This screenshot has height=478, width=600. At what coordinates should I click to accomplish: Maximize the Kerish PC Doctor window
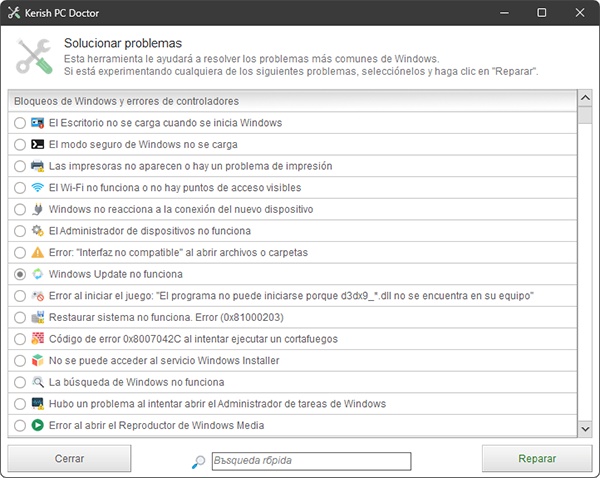[541, 13]
